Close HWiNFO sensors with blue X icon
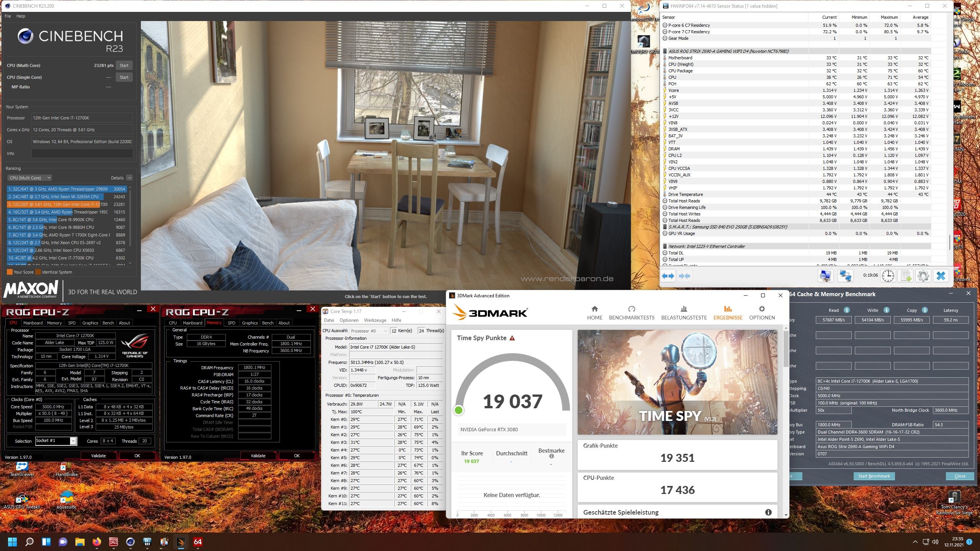This screenshot has width=980, height=551. 941,276
